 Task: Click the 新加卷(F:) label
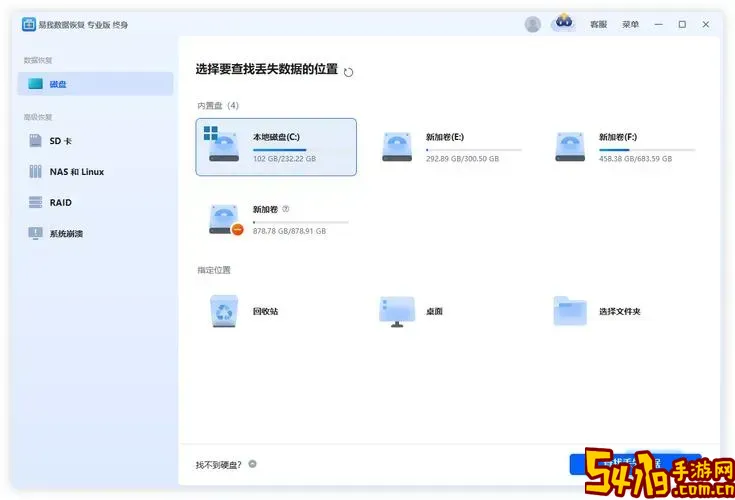[x=618, y=137]
